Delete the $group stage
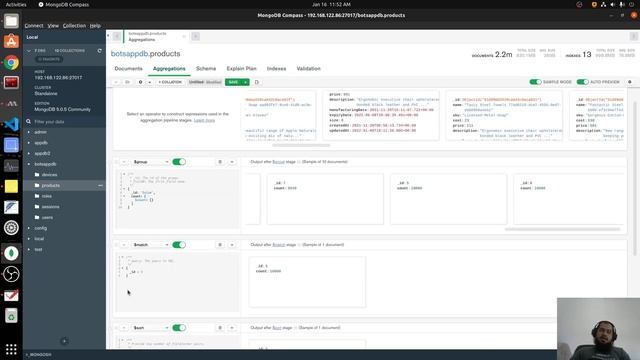 pos(220,162)
